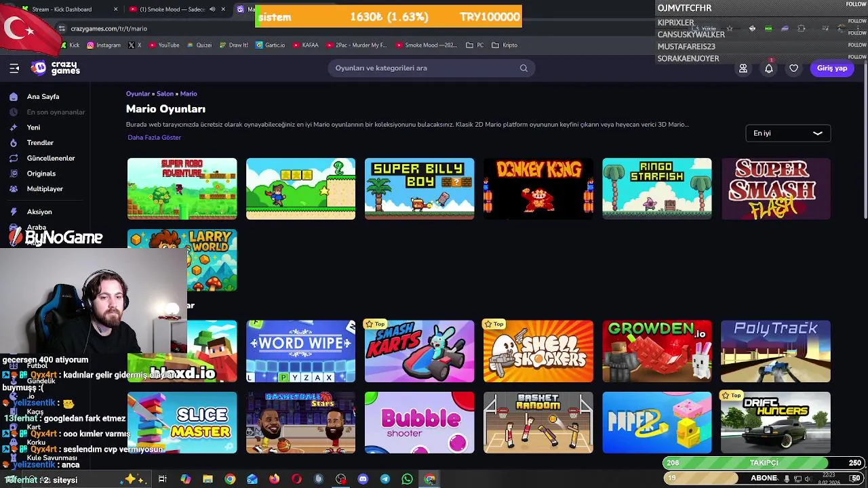This screenshot has width=868, height=488.
Task: Click the Trendler flame icon
Action: [14, 143]
